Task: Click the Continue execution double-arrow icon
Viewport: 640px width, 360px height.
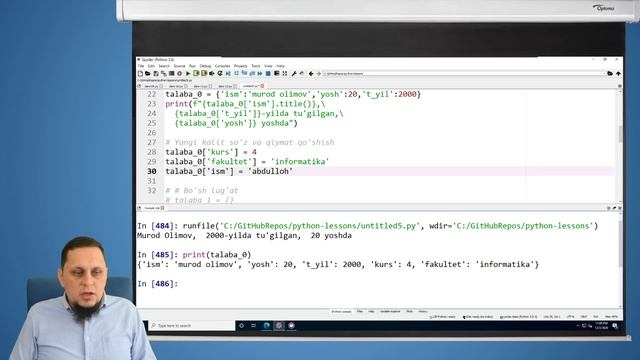Action: click(260, 73)
